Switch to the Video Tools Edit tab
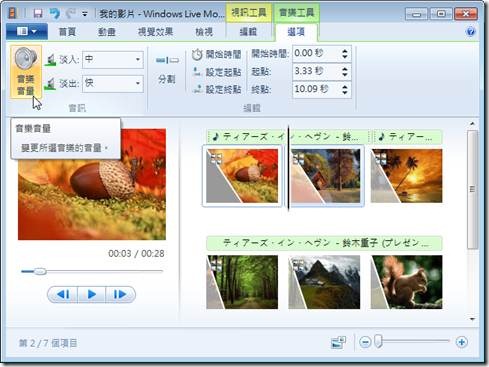The width and height of the screenshot is (489, 367). pos(248,32)
